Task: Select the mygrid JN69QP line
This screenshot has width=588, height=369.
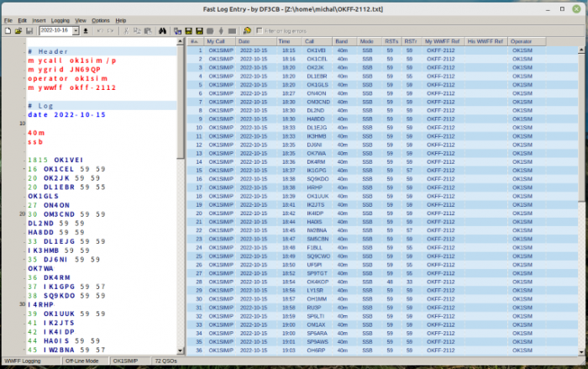Action: click(x=64, y=70)
